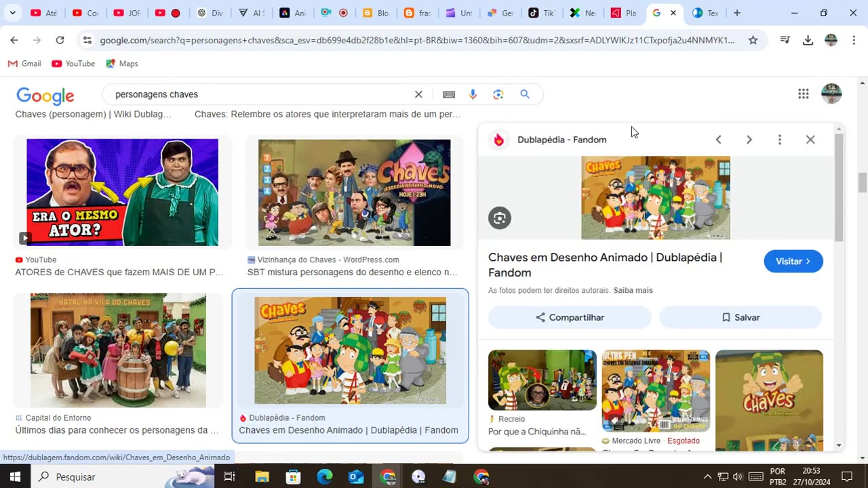868x488 pixels.
Task: Click the Visitar button
Action: point(793,262)
